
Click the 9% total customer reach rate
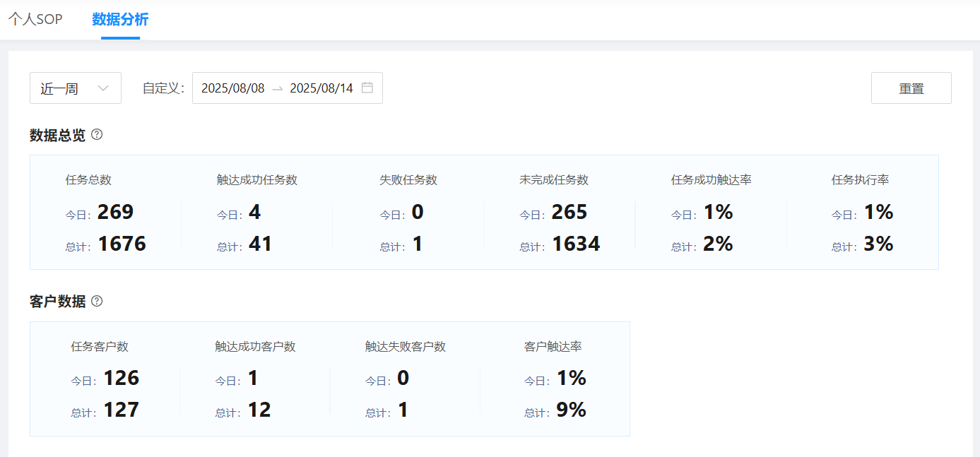pyautogui.click(x=571, y=410)
